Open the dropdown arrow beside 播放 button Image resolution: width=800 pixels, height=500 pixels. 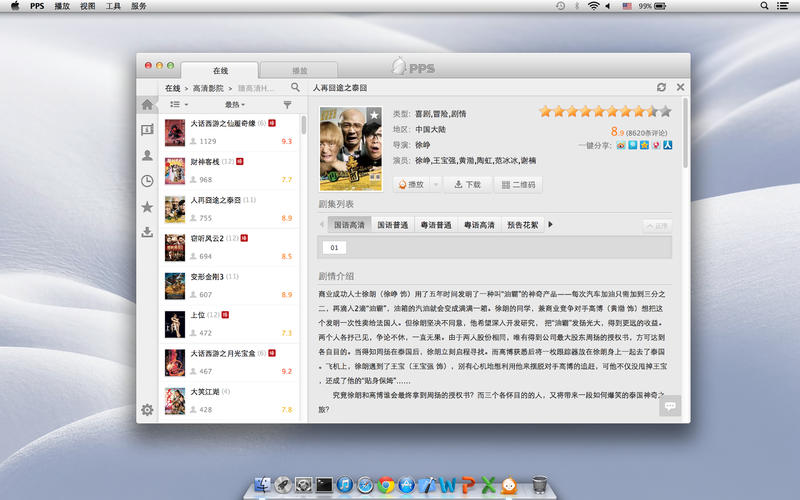tap(436, 185)
